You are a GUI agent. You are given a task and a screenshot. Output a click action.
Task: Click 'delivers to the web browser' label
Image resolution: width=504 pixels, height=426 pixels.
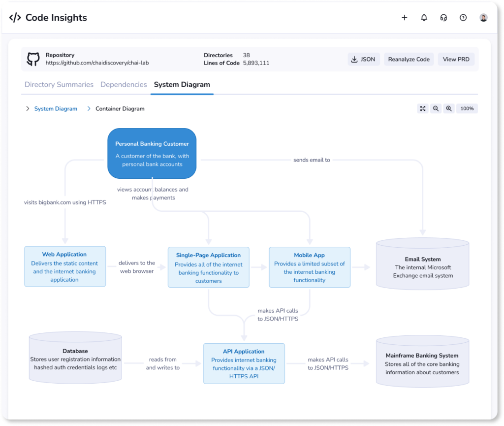click(137, 267)
